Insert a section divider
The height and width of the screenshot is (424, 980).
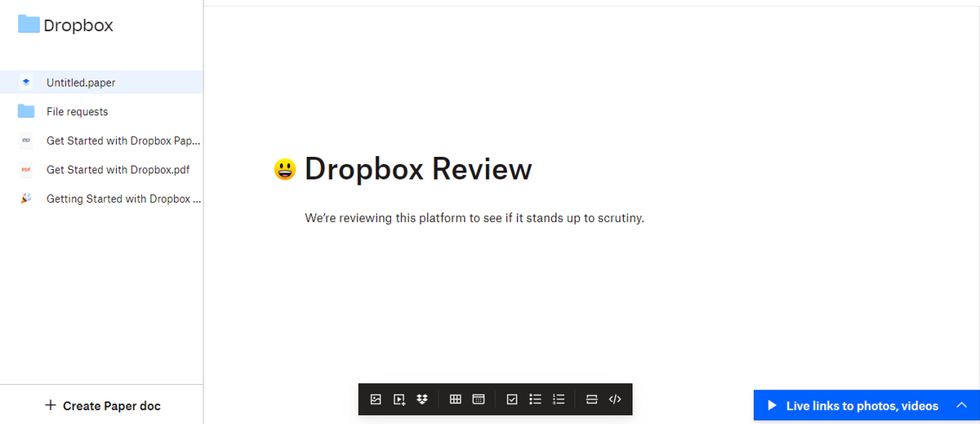[592, 399]
